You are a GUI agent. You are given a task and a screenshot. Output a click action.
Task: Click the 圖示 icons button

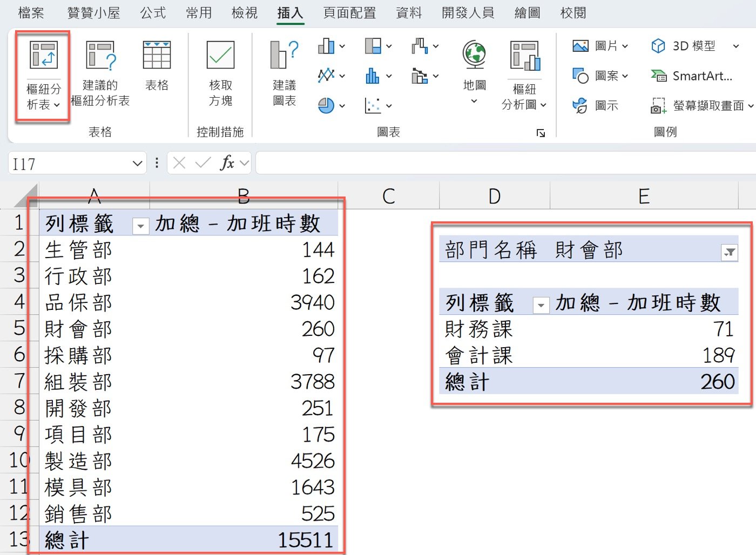(595, 106)
